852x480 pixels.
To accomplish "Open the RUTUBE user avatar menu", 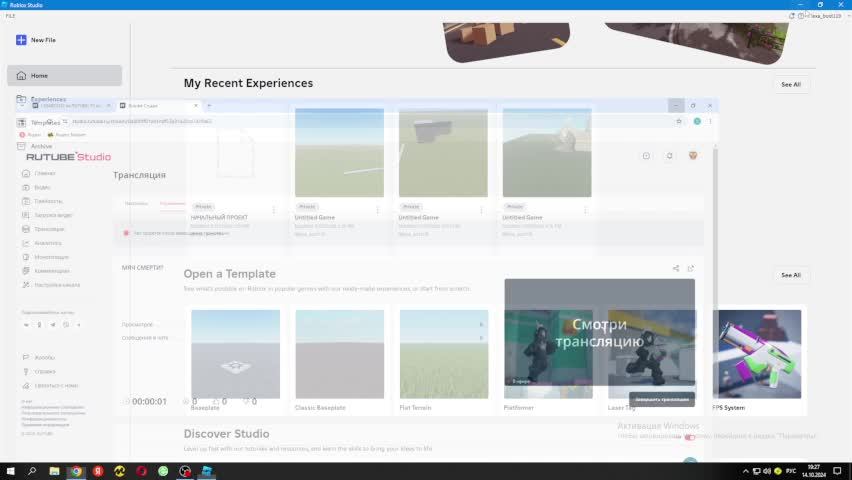I will [693, 156].
